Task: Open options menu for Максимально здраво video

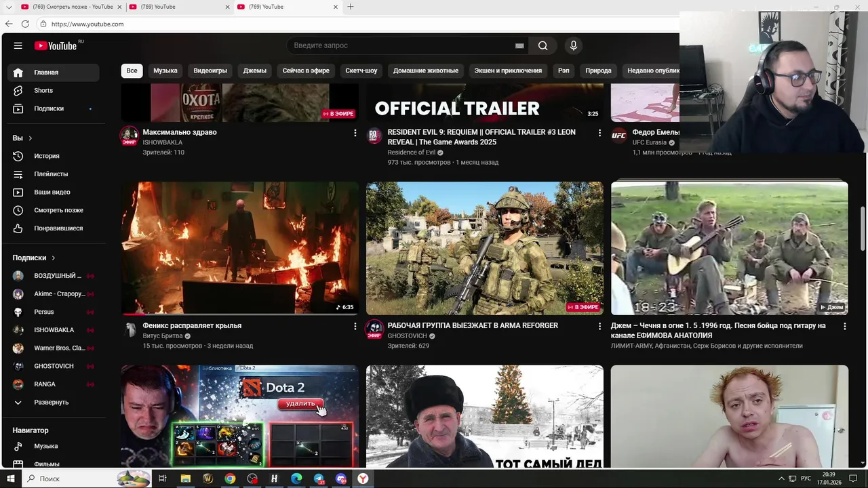Action: pyautogui.click(x=355, y=133)
